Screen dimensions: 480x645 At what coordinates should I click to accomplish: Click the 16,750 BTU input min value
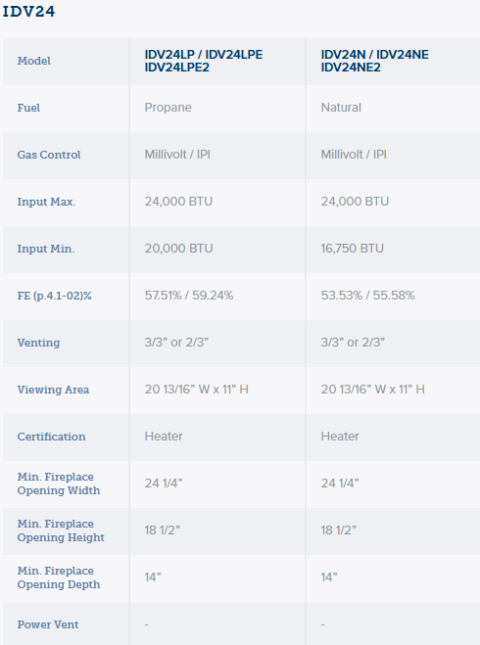pos(352,248)
